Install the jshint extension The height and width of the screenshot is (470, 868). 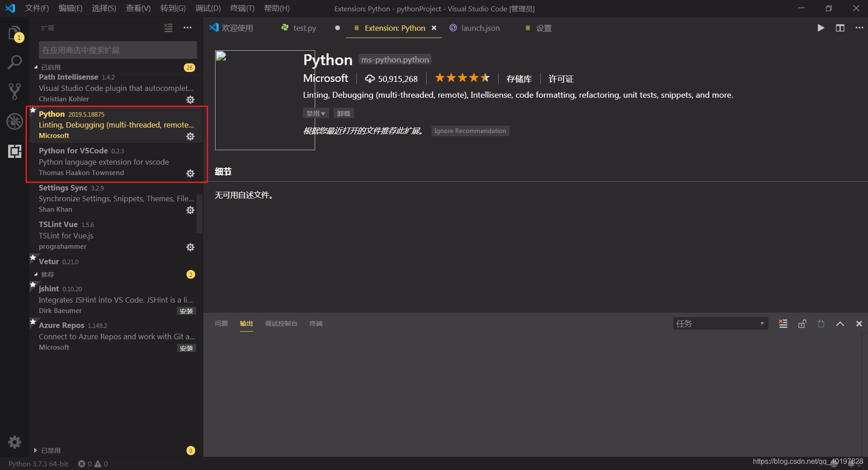[x=186, y=311]
